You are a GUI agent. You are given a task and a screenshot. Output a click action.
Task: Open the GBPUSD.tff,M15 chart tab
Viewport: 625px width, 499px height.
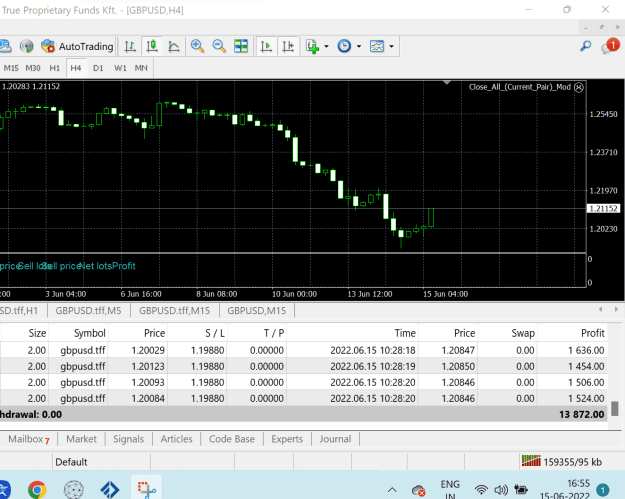click(174, 310)
